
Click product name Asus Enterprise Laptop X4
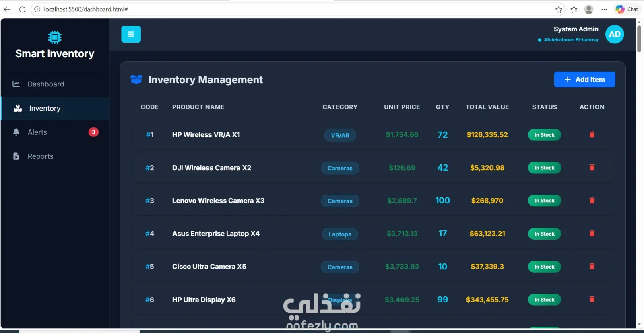tap(216, 234)
